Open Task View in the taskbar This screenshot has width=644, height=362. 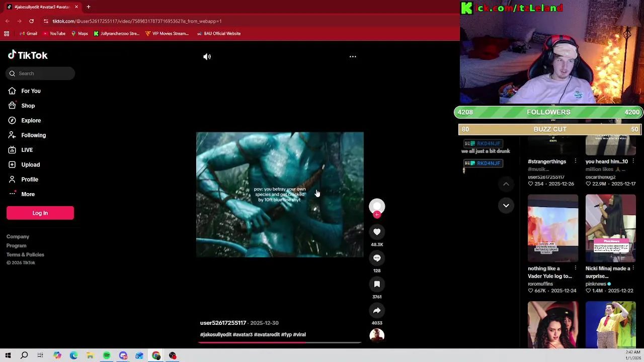click(x=40, y=356)
